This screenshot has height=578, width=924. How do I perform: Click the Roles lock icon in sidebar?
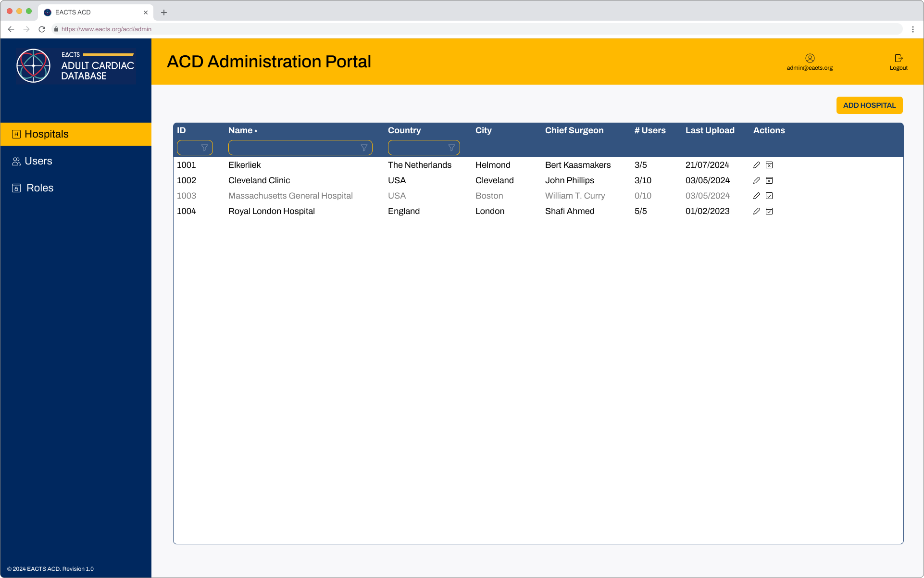17,188
